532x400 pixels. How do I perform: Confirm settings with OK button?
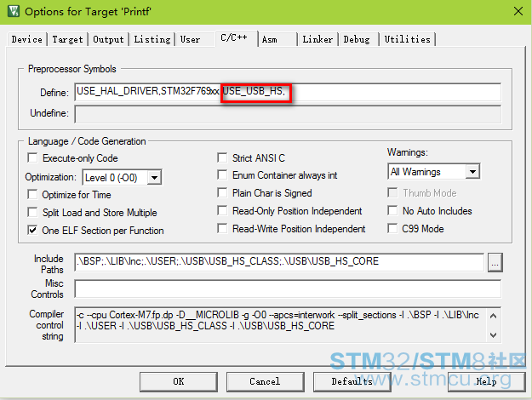[179, 381]
